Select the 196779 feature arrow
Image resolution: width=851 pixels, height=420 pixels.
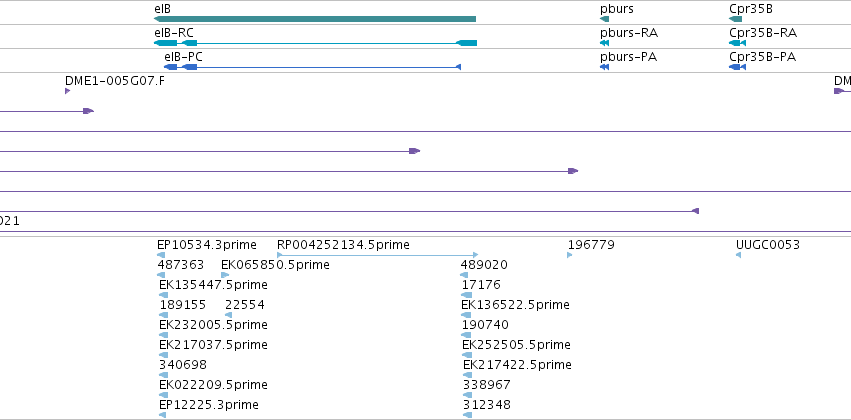click(x=570, y=255)
